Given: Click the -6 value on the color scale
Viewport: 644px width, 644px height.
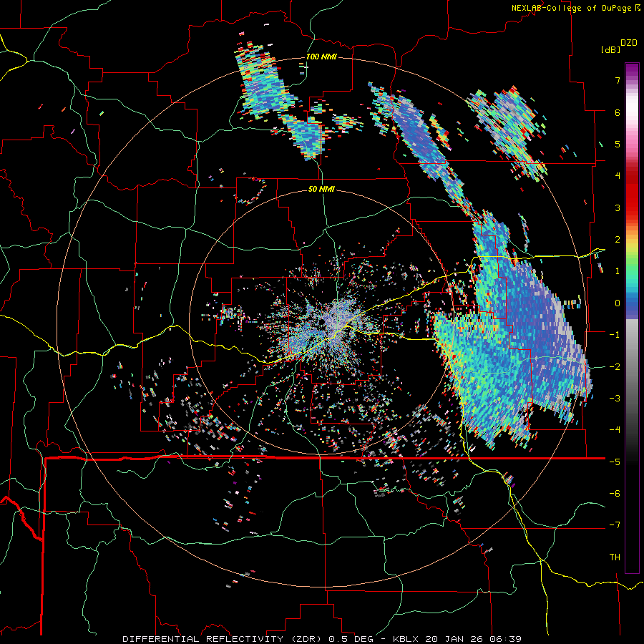Looking at the screenshot, I should [615, 494].
